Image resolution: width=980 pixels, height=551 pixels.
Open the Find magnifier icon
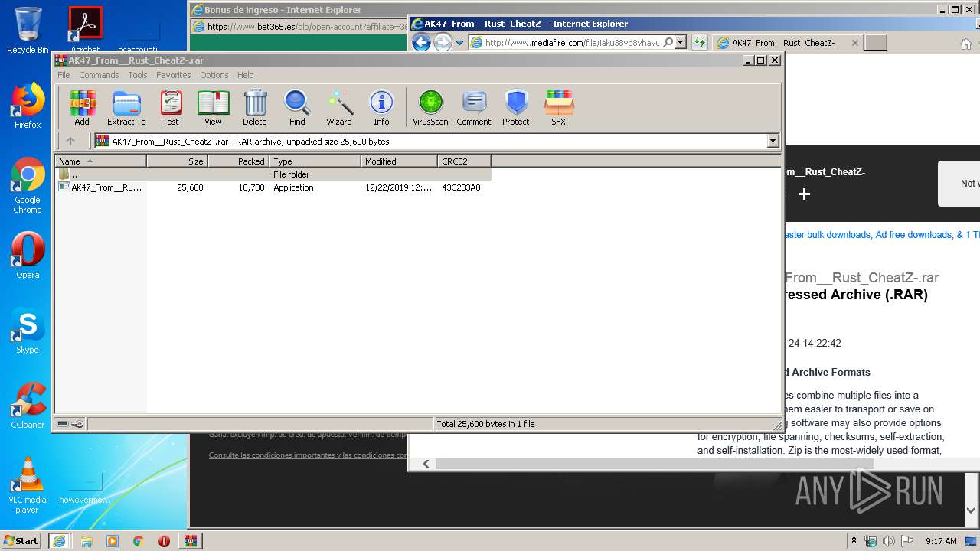coord(297,107)
